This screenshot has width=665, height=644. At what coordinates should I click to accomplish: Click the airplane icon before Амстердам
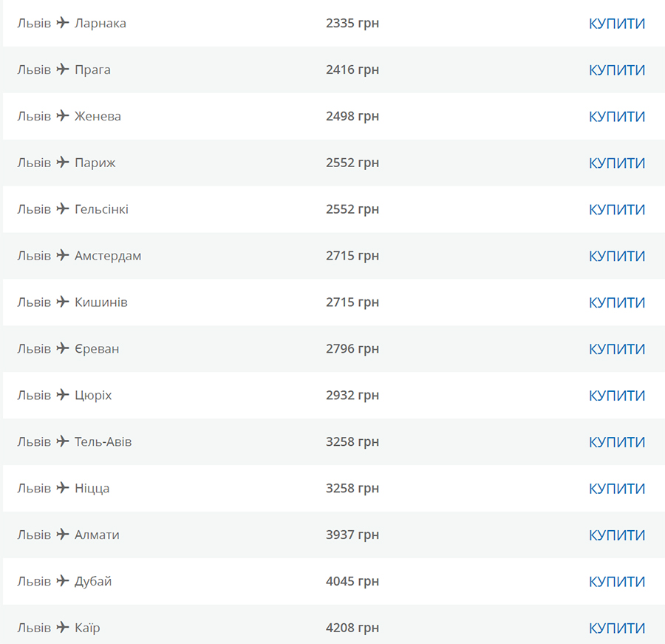click(63, 255)
